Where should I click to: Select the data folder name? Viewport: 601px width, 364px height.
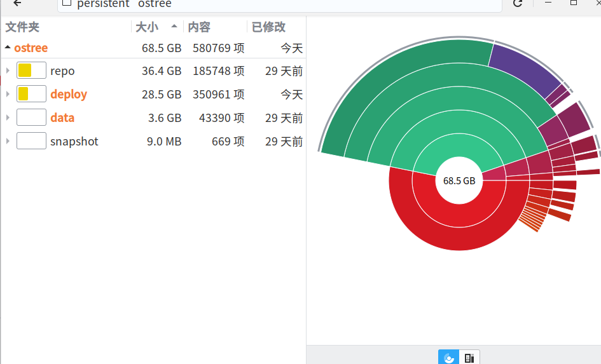coord(62,118)
